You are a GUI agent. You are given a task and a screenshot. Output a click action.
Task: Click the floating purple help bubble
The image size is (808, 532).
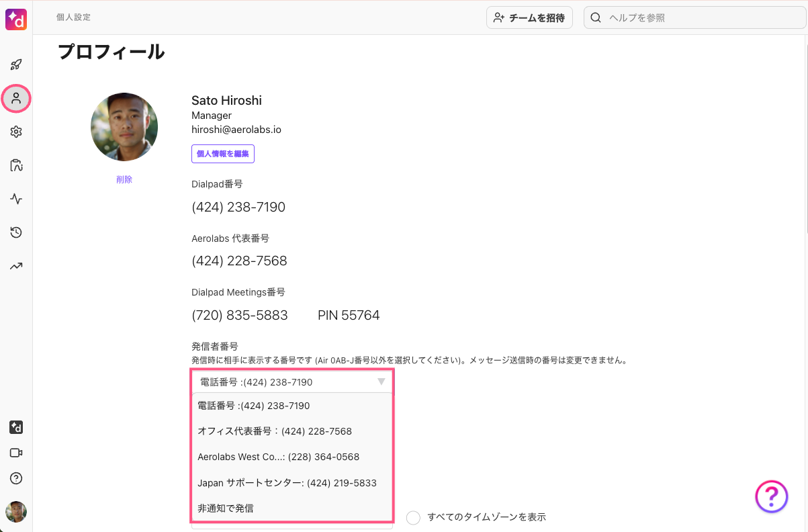click(x=772, y=496)
